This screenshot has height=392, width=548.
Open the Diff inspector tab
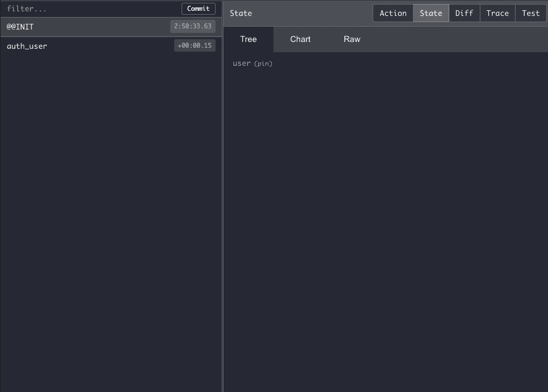click(464, 13)
